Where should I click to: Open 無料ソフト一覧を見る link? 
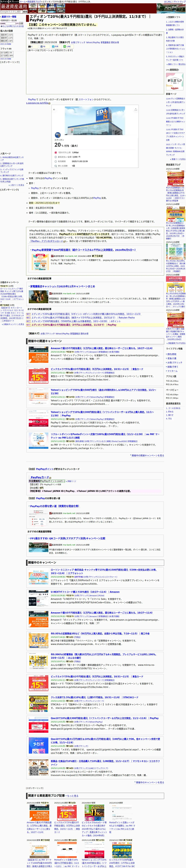[177, 64]
